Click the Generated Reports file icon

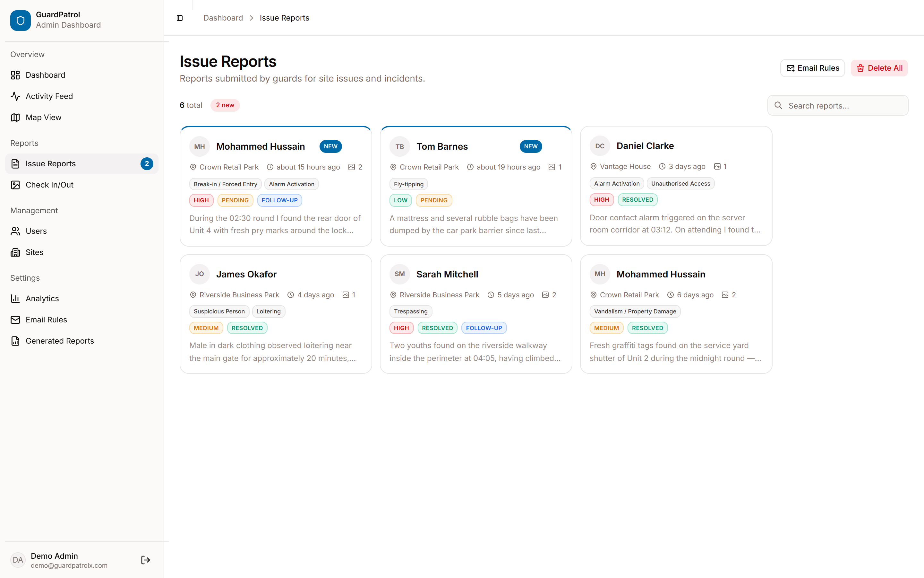pyautogui.click(x=15, y=341)
